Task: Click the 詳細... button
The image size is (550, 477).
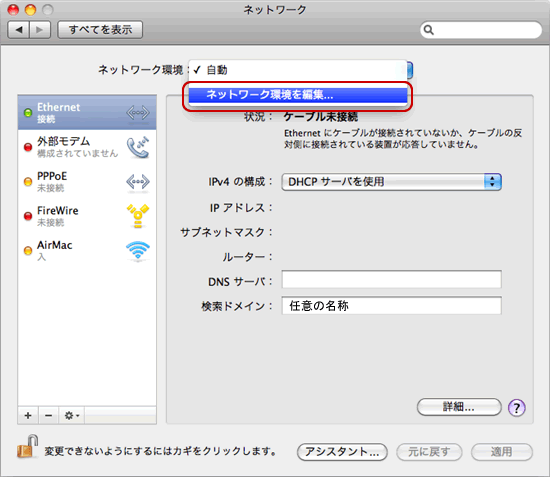Action: coord(459,407)
